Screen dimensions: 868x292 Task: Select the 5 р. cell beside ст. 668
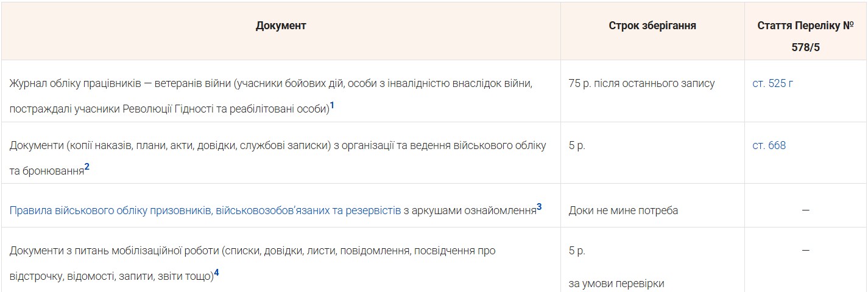tap(577, 145)
